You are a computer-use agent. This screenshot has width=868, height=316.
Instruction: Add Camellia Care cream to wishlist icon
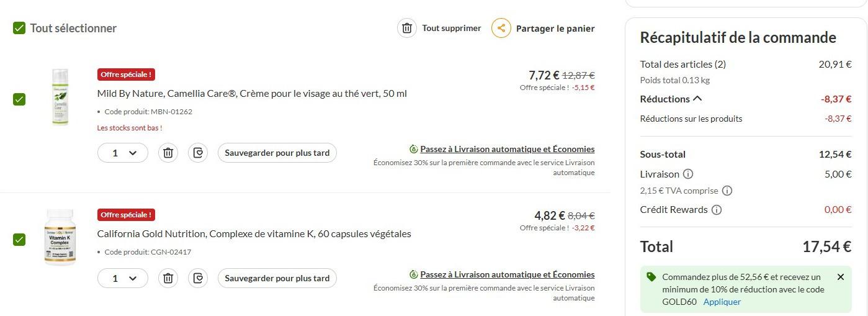[198, 153]
